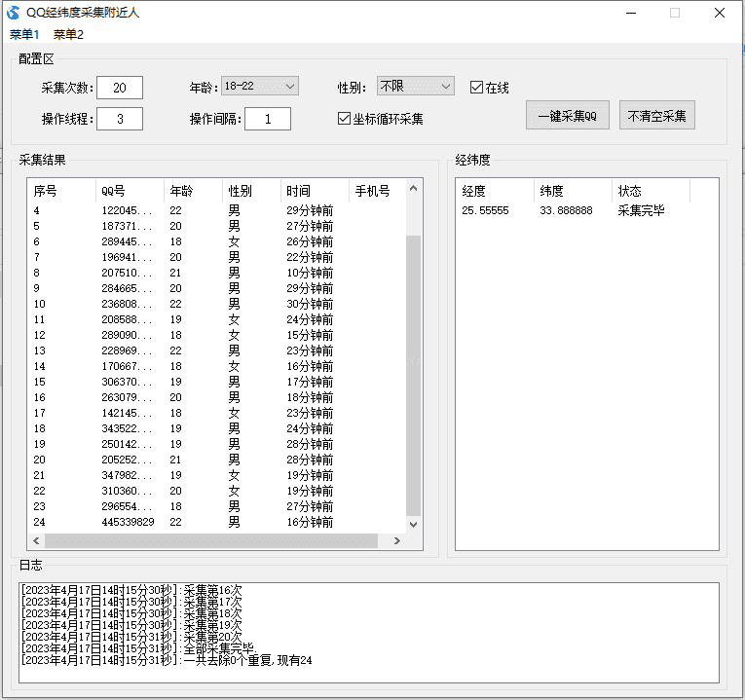Click the results list scroll-up arrow
This screenshot has width=745, height=700.
[413, 187]
